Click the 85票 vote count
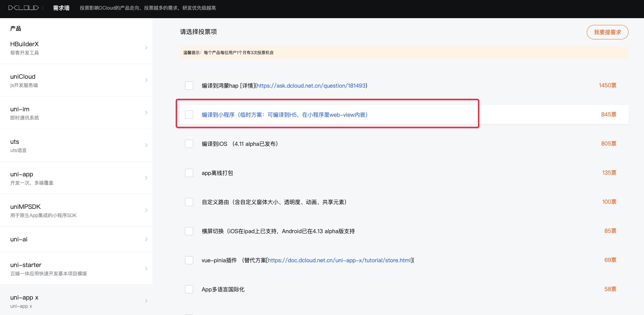The image size is (644, 315). click(x=610, y=231)
